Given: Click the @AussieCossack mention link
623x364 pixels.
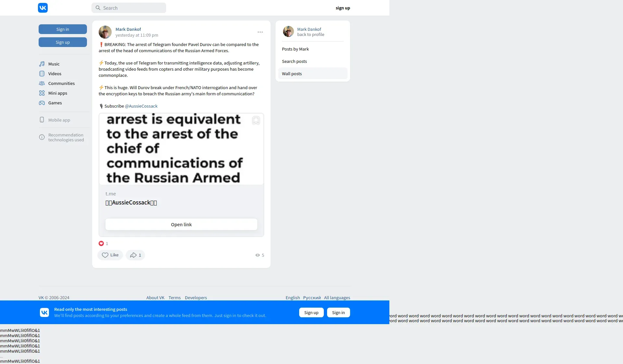Looking at the screenshot, I should click(x=141, y=106).
